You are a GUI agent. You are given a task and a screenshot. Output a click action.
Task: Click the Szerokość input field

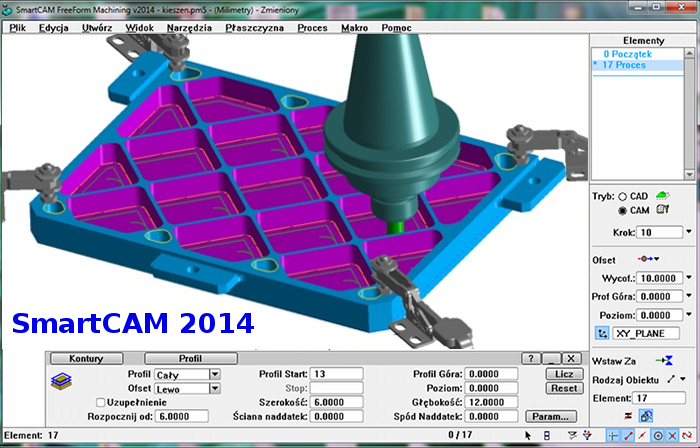point(337,402)
